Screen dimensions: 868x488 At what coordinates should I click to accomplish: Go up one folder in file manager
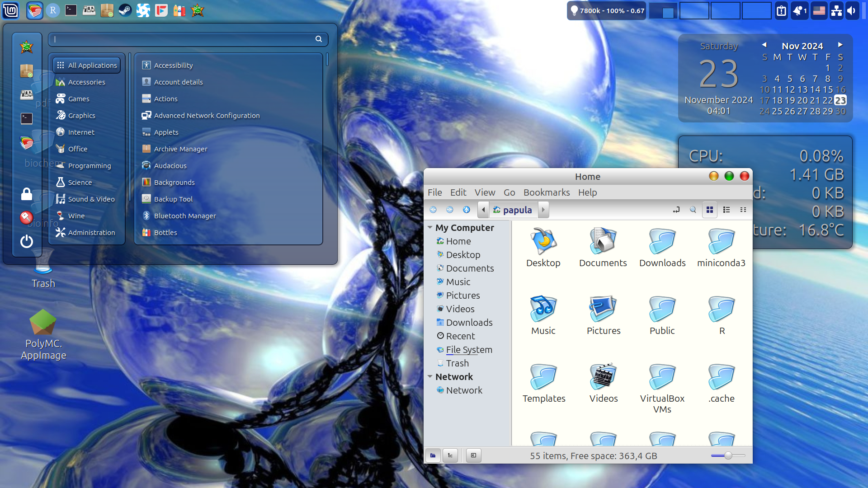coord(467,210)
